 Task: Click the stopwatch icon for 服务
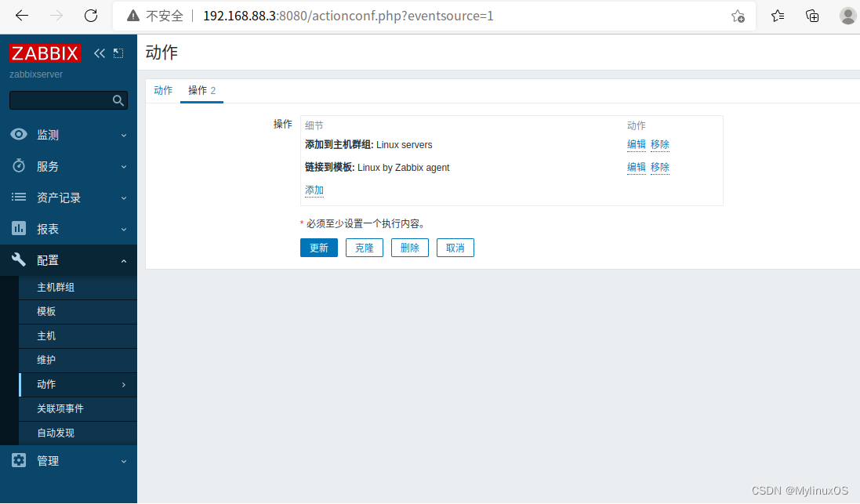point(19,165)
